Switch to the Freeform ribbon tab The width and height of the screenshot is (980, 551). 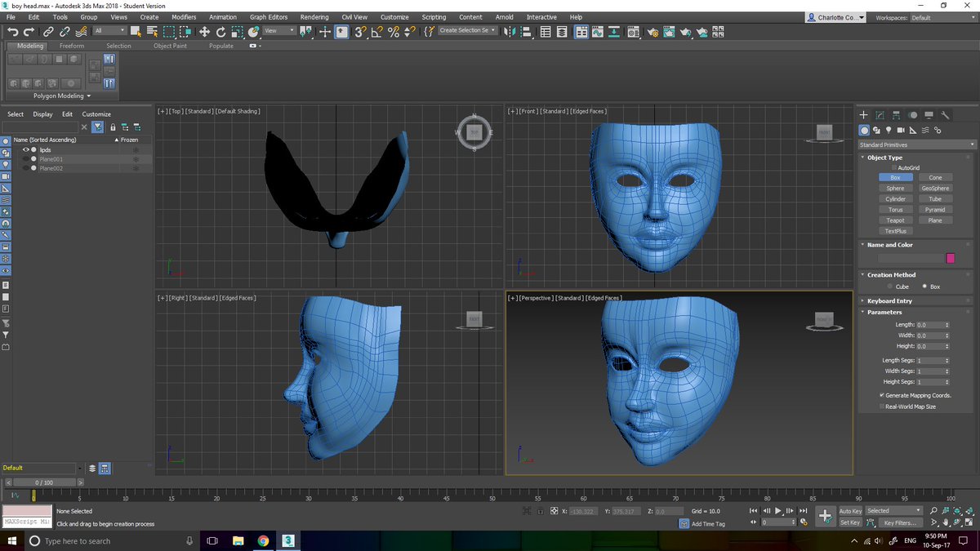[x=72, y=46]
